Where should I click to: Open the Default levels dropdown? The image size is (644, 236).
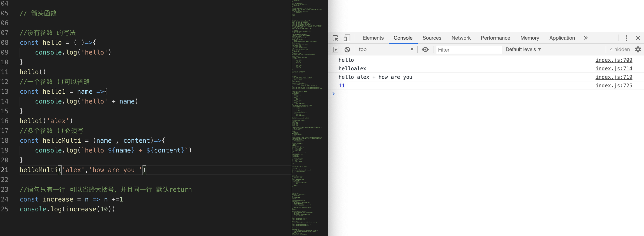pyautogui.click(x=523, y=49)
